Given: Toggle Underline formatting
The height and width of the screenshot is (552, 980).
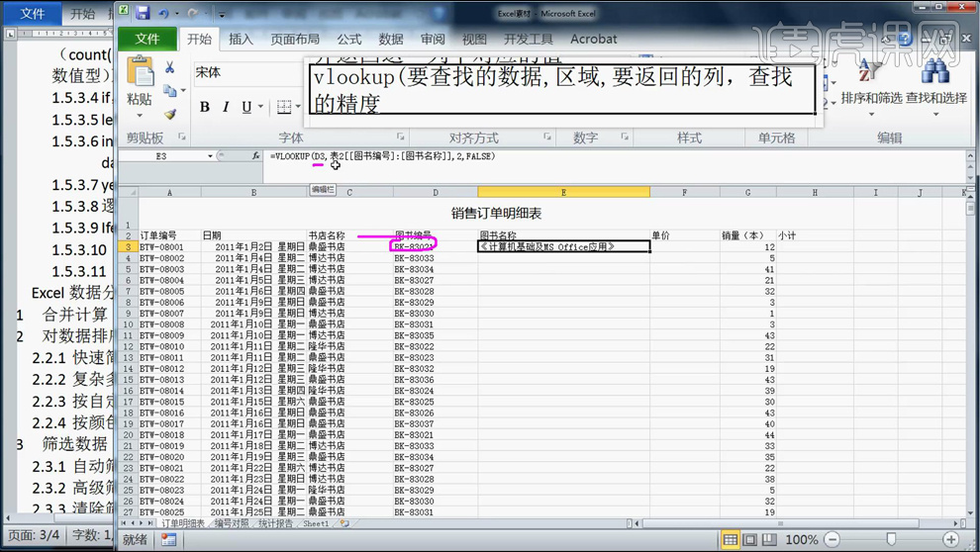Looking at the screenshot, I should click(x=246, y=107).
